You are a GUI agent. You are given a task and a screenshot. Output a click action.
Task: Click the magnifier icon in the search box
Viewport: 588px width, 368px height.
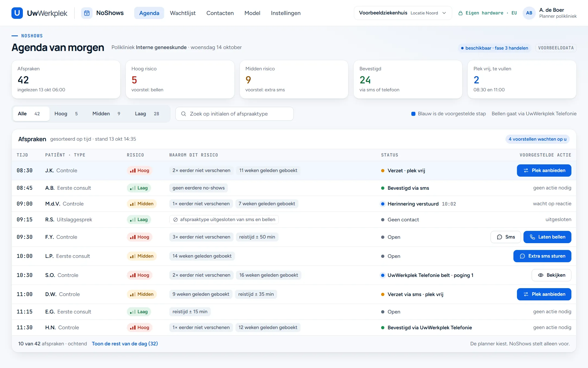coord(183,114)
